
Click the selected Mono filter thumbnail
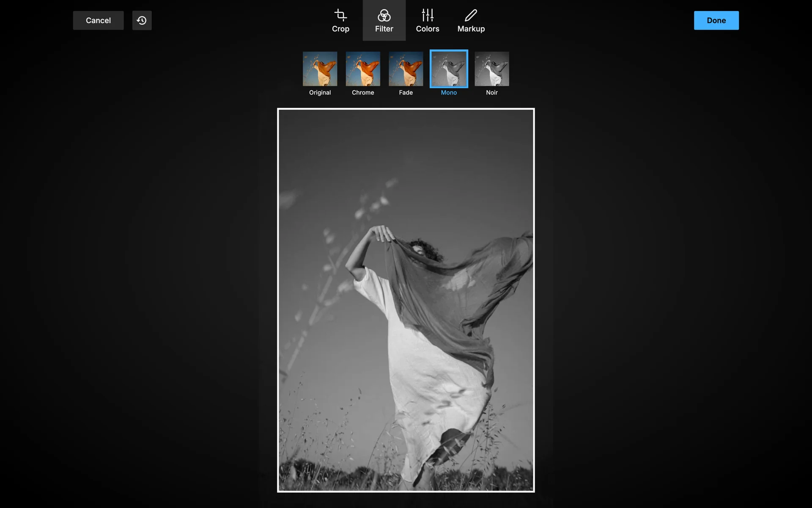pos(449,69)
